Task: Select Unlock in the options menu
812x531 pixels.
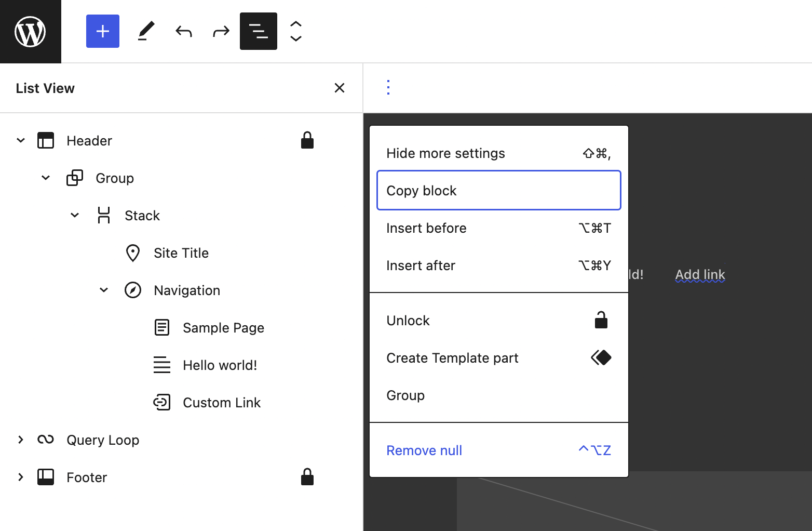Action: point(499,321)
